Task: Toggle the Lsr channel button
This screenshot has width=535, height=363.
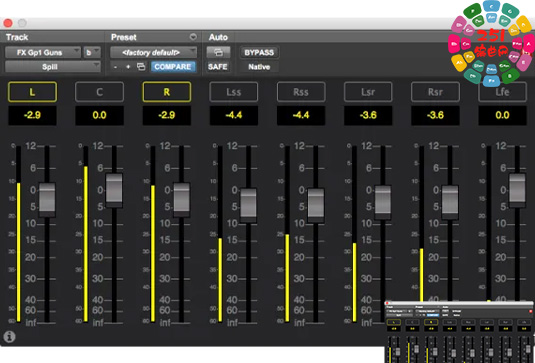Action: [x=368, y=92]
